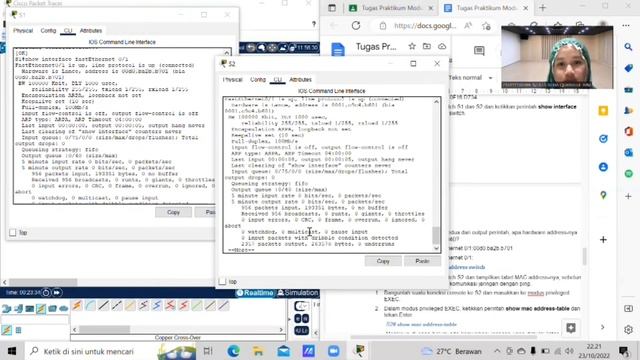Select the orange fiber cable
Screen dimensions: 640x360
coord(130,305)
